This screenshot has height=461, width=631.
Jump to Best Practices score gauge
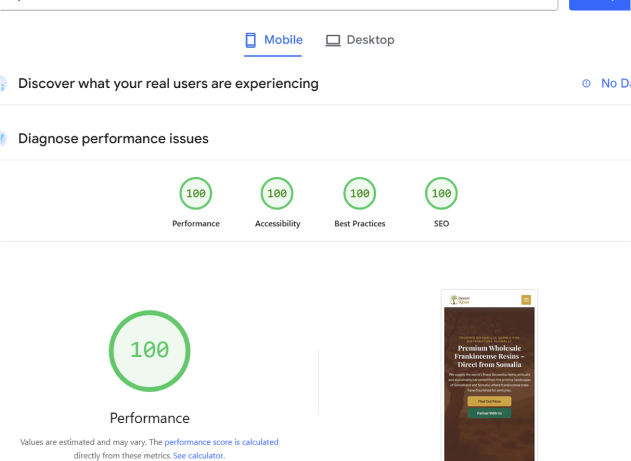pyautogui.click(x=359, y=193)
